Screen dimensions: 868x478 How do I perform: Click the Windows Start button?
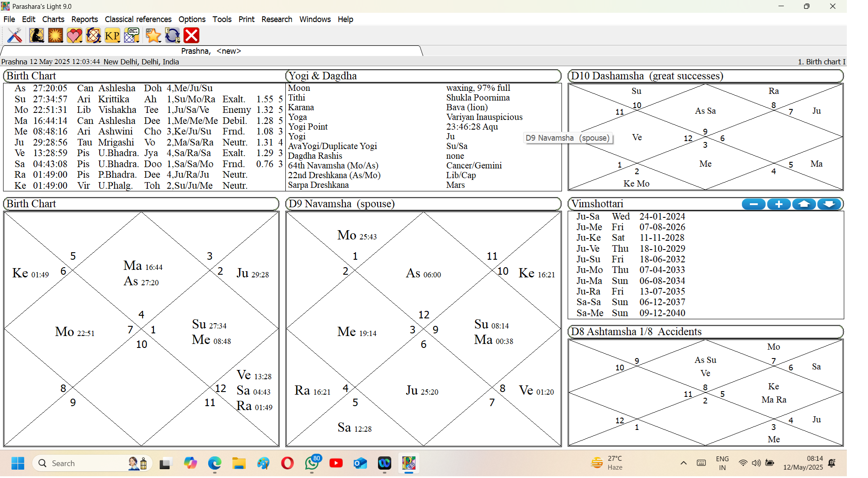tap(18, 463)
